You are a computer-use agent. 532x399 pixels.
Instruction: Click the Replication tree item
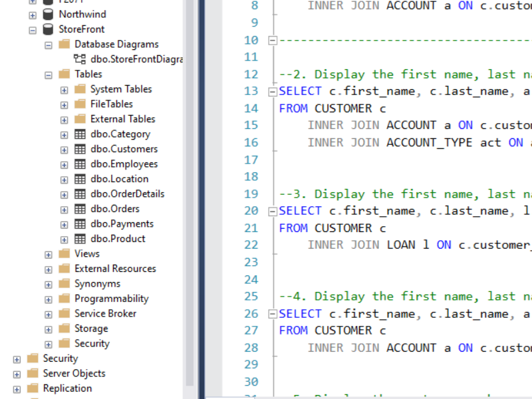coord(67,388)
